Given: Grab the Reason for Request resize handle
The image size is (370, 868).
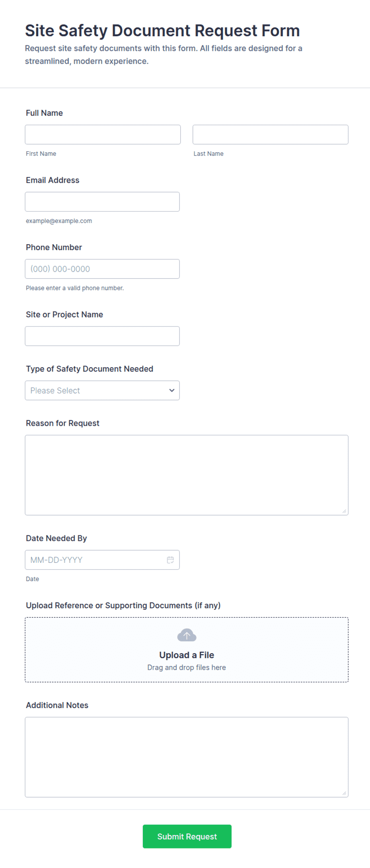Looking at the screenshot, I should click(x=344, y=511).
